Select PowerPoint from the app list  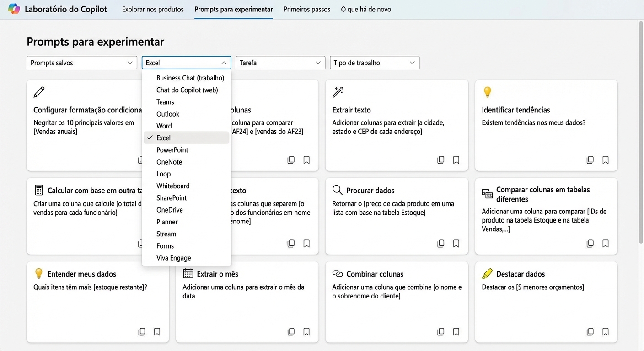(x=172, y=150)
